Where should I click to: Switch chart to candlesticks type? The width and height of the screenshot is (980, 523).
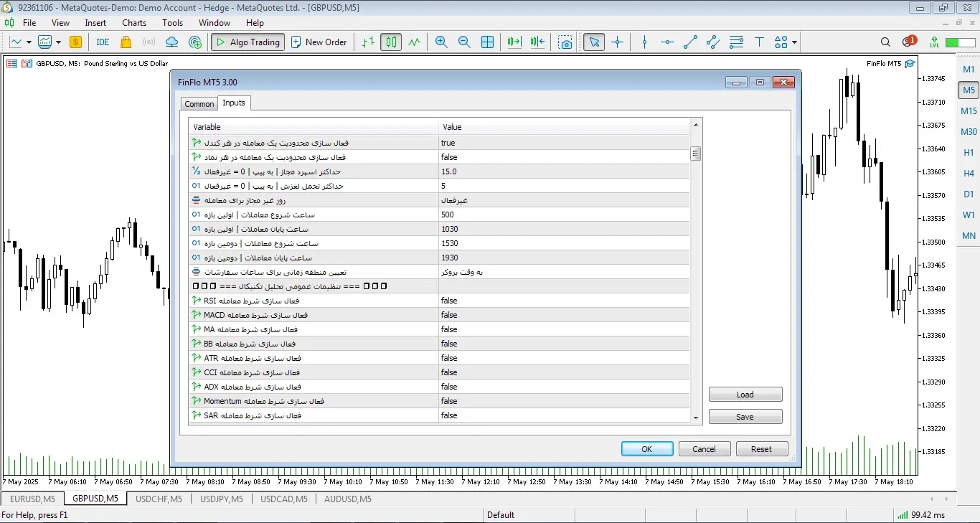click(391, 42)
